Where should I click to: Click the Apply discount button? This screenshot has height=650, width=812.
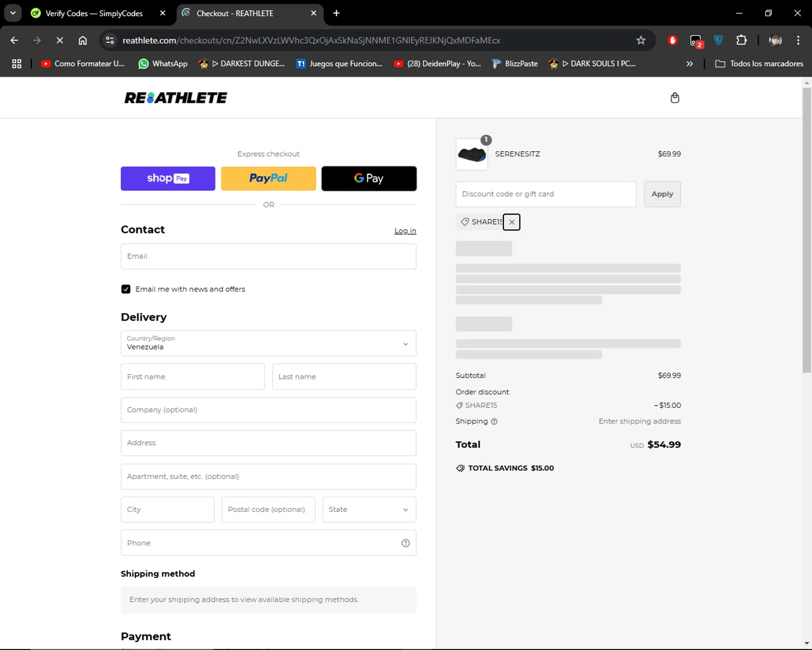(662, 194)
